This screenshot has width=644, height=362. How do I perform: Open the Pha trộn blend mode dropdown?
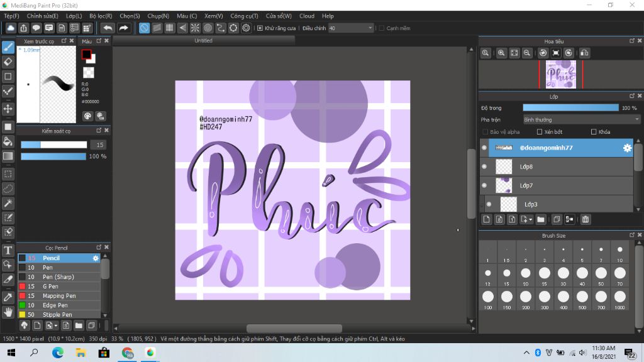pyautogui.click(x=582, y=120)
